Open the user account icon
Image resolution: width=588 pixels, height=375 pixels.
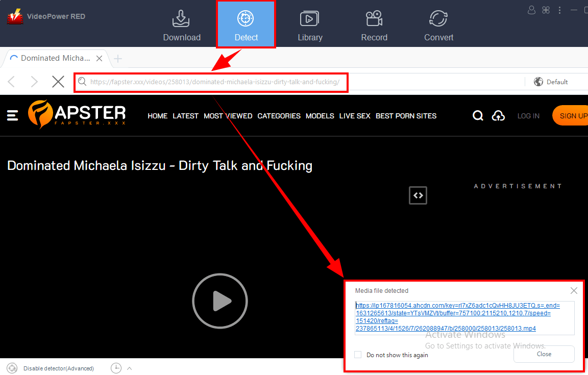pos(531,10)
